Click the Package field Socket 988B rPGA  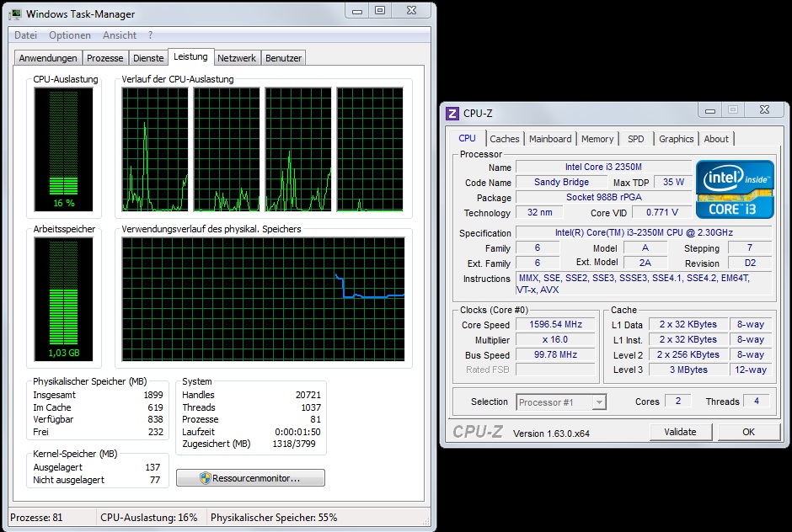tap(603, 197)
